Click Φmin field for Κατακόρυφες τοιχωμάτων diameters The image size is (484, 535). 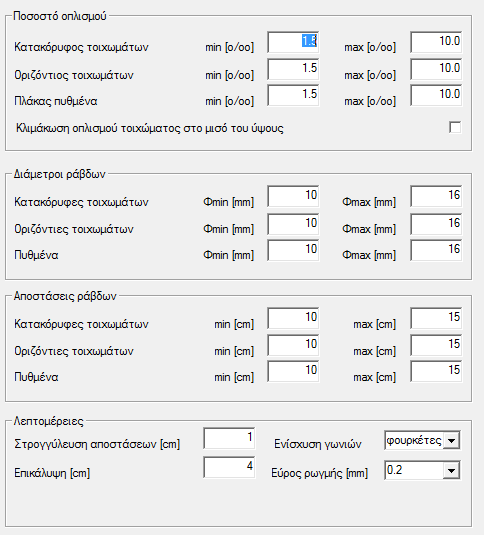pos(293,196)
